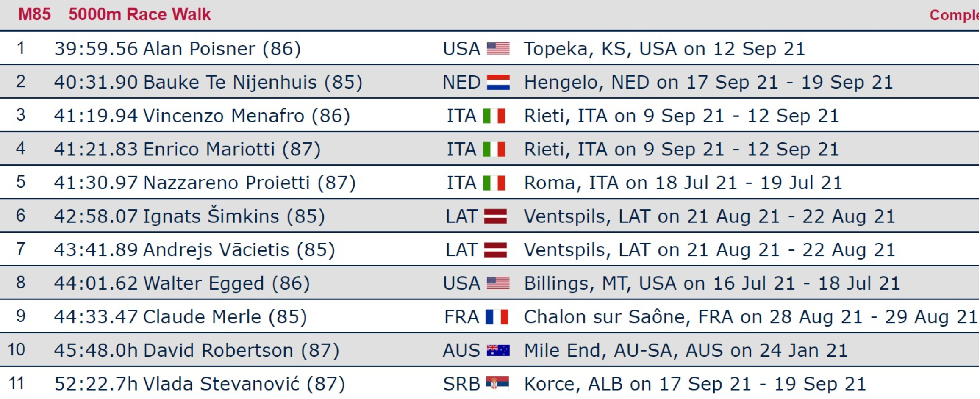The image size is (980, 399).
Task: Click the Italian flag beside Enrico Mariotti
Action: point(494,149)
